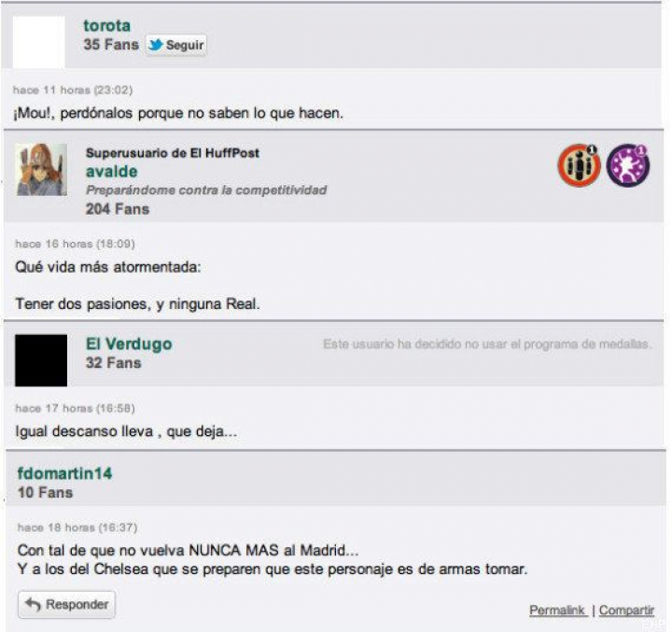This screenshot has height=632, width=672.
Task: Click the Twitter bird icon next to Seguir
Action: [x=156, y=45]
